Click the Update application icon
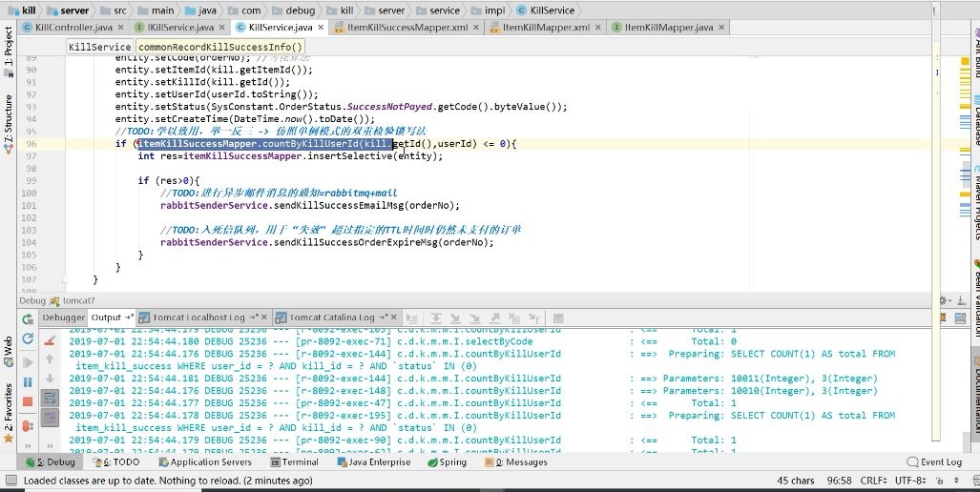This screenshot has height=492, width=980. [x=27, y=338]
